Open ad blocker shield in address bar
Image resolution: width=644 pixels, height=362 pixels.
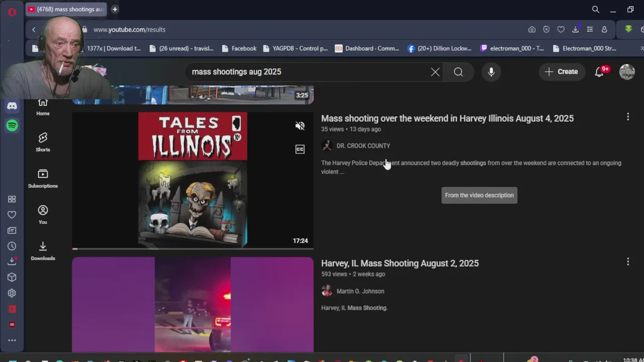(546, 30)
